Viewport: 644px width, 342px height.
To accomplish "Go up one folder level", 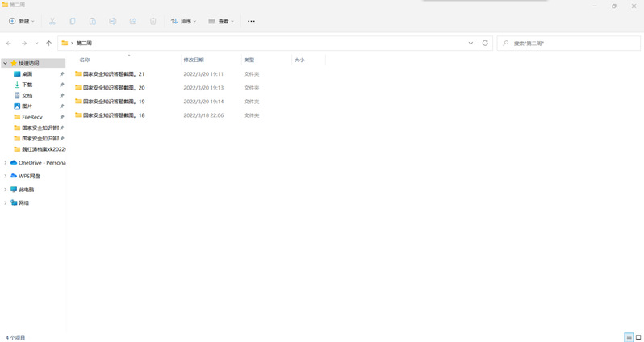I will click(x=49, y=43).
